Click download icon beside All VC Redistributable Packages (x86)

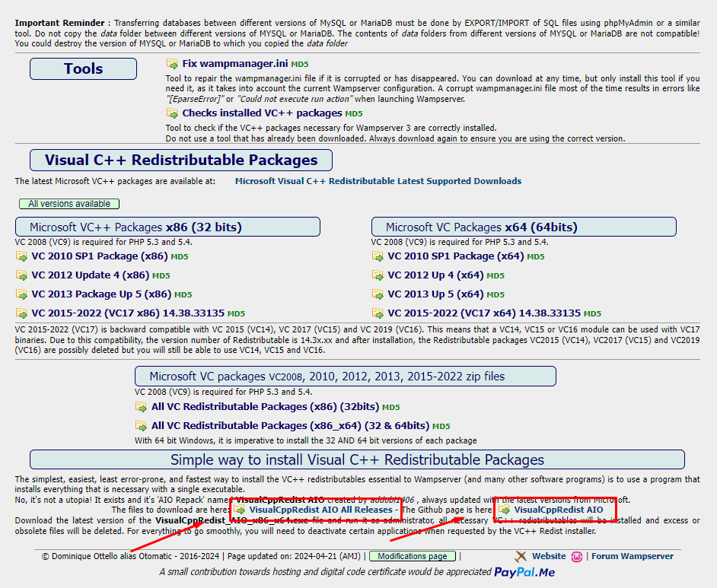click(141, 408)
